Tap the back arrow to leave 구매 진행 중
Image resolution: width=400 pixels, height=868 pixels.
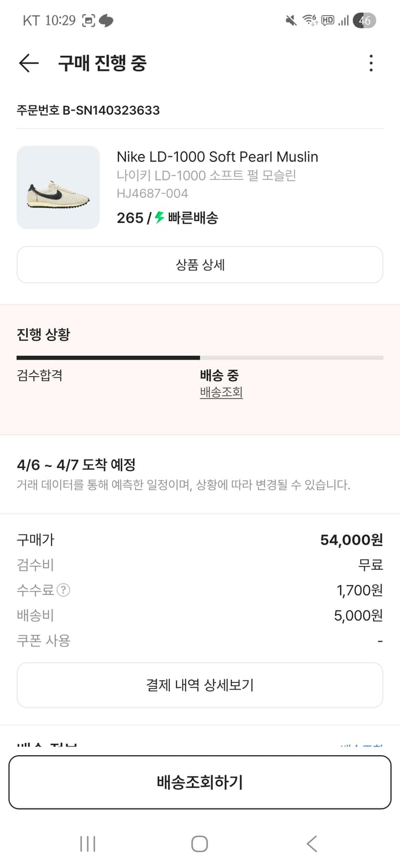click(x=28, y=64)
